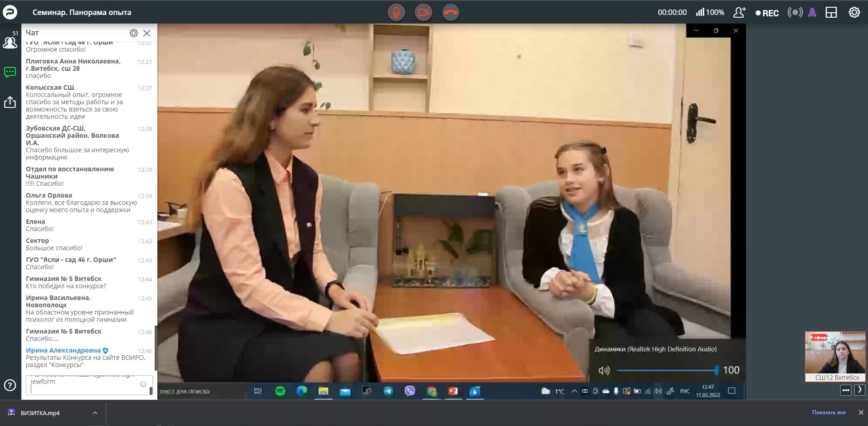Open Spotify in shared taskbar

(280, 391)
